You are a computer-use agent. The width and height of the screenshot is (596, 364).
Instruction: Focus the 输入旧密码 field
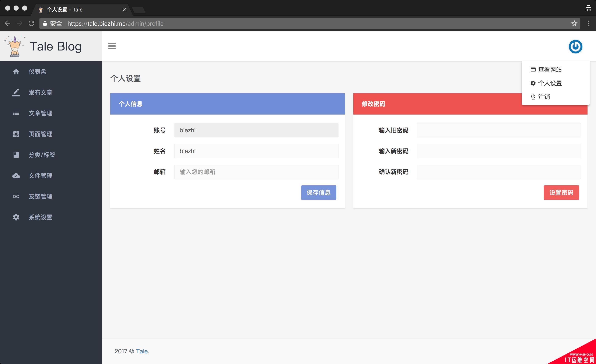click(499, 130)
